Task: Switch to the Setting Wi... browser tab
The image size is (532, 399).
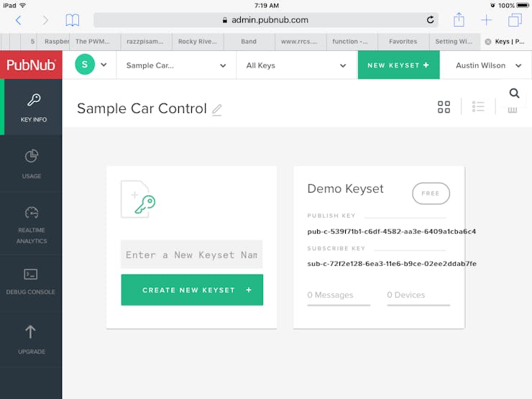Action: [454, 42]
